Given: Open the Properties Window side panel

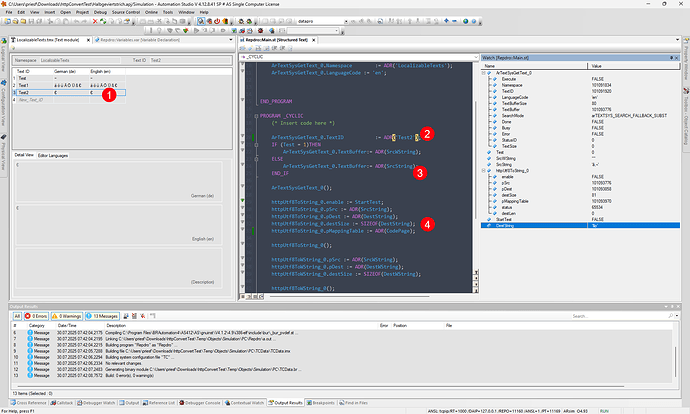Looking at the screenshot, I should tap(684, 62).
